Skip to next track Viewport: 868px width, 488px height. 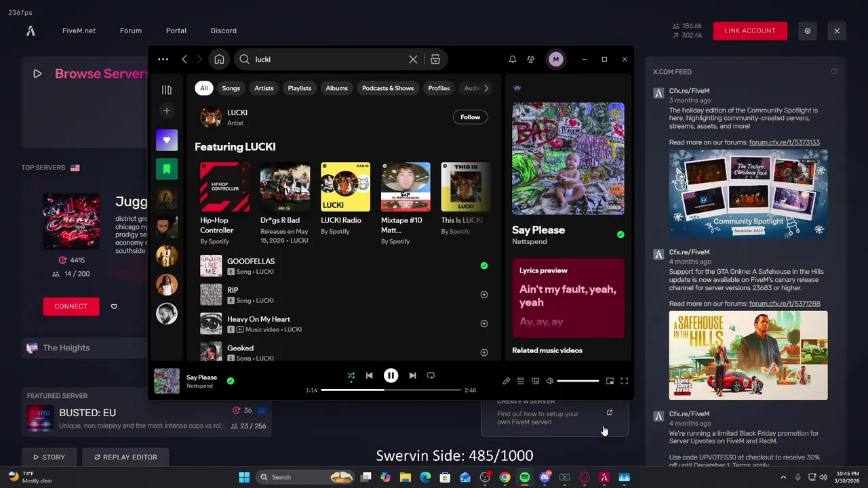pos(412,375)
